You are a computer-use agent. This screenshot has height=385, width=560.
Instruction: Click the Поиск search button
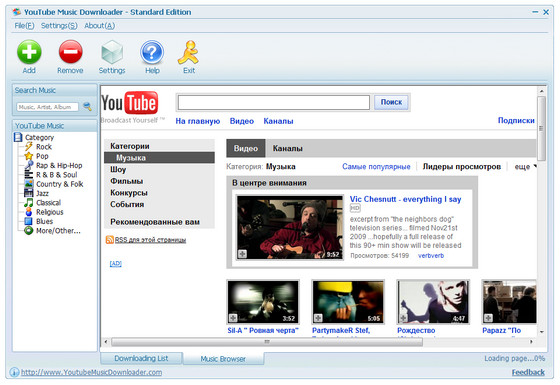(x=391, y=102)
